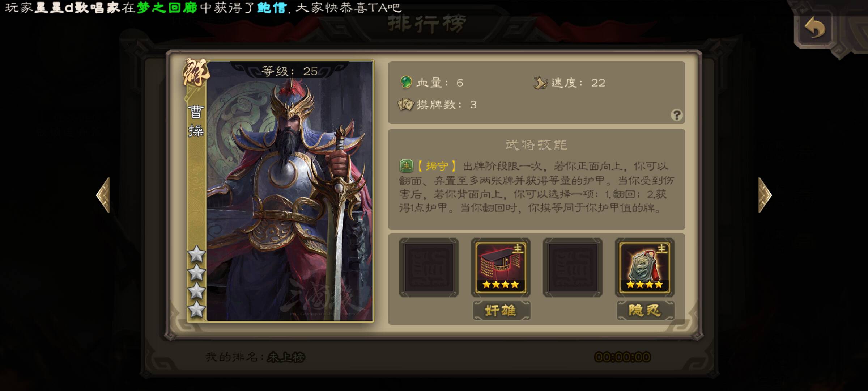The image size is (868, 391).
Task: Click the 据守 skill name label
Action: click(437, 166)
